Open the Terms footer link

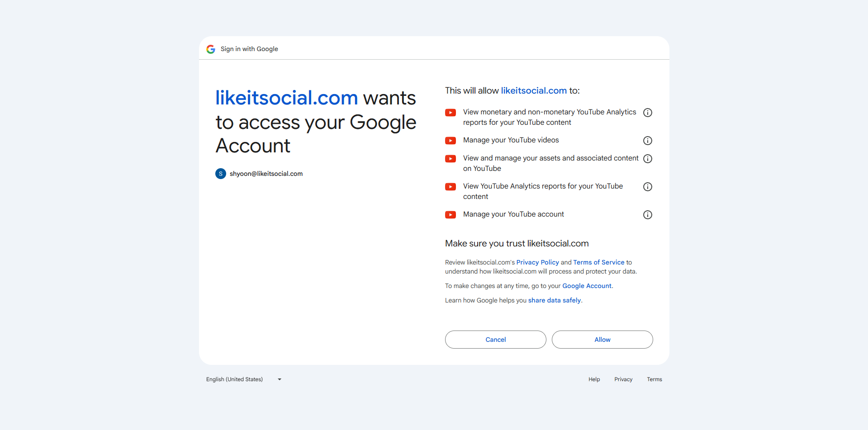(x=655, y=379)
